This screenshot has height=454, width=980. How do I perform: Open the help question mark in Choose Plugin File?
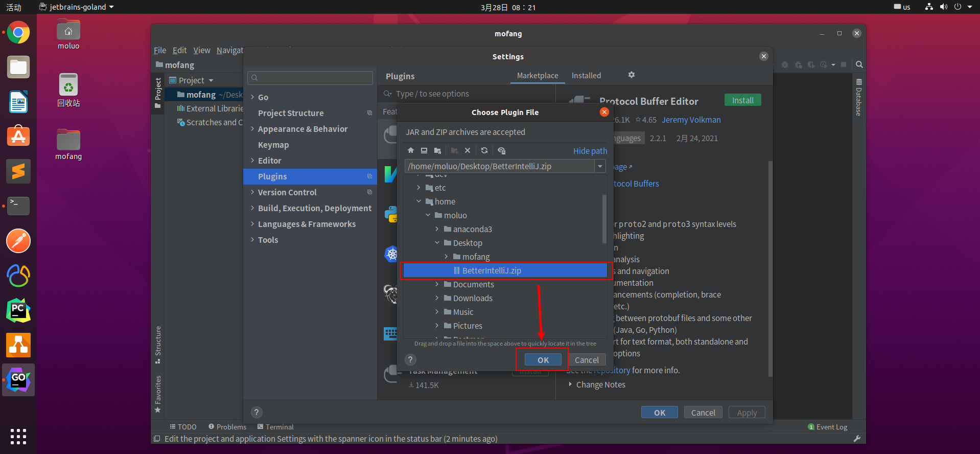coord(410,359)
